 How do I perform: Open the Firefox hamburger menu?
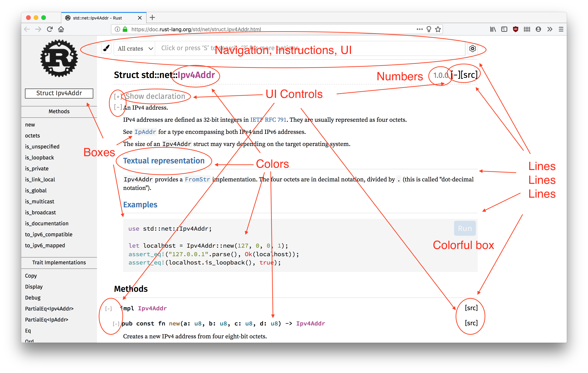pyautogui.click(x=561, y=29)
